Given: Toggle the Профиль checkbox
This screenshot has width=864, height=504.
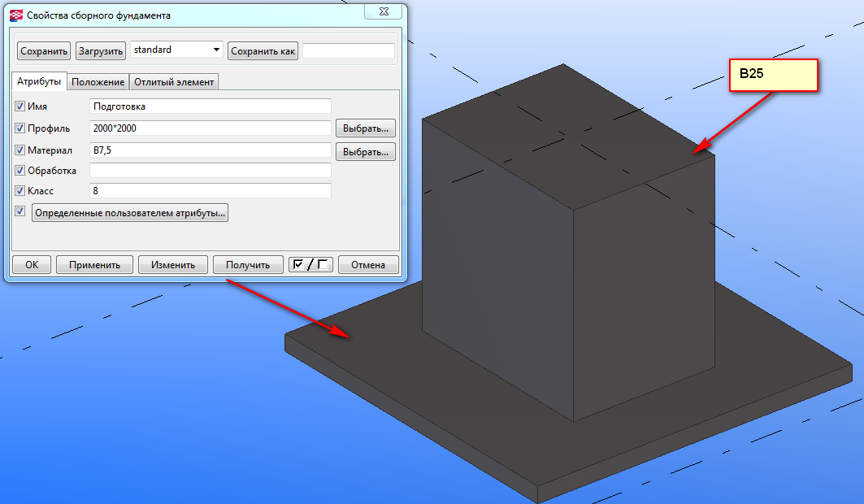Looking at the screenshot, I should (20, 128).
